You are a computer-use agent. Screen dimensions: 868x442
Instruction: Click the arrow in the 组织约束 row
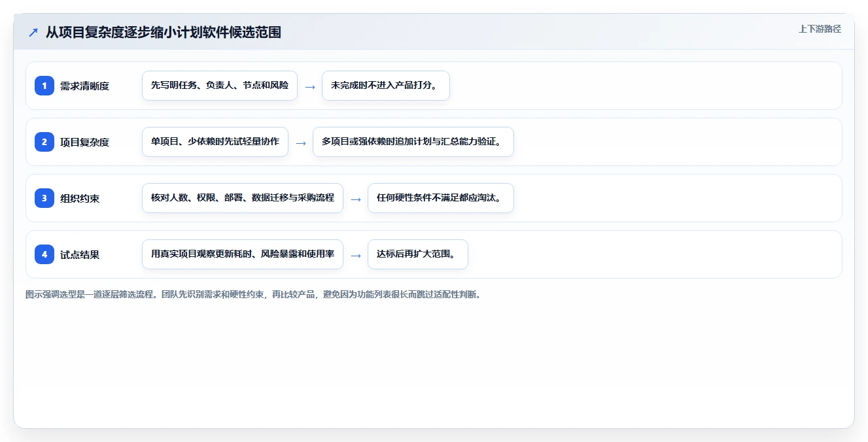356,199
